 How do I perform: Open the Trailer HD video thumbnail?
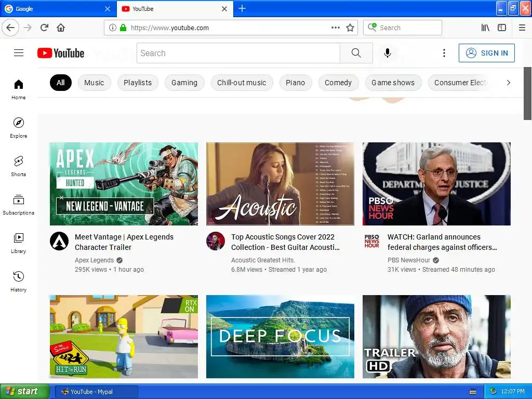point(436,337)
